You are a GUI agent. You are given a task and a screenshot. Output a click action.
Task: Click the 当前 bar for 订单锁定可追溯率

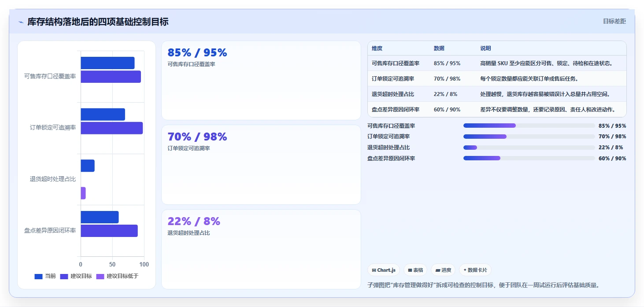click(103, 115)
